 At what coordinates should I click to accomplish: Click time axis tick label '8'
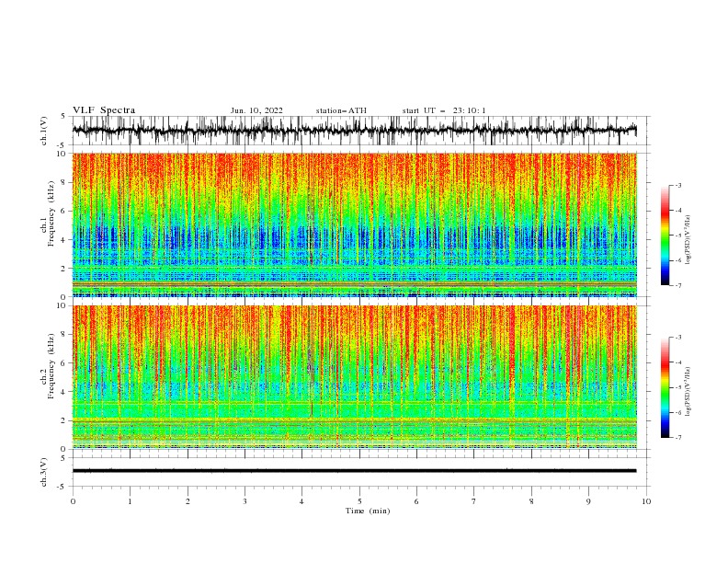pyautogui.click(x=531, y=501)
